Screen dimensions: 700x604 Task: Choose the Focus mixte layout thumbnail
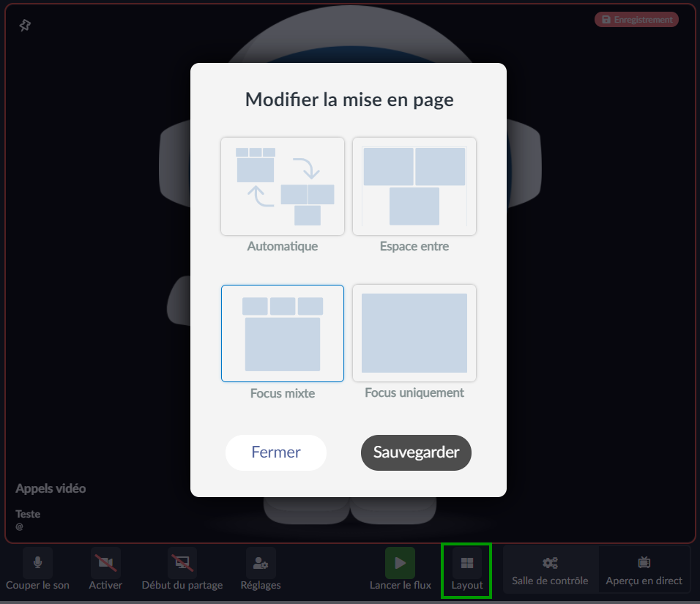coord(283,333)
